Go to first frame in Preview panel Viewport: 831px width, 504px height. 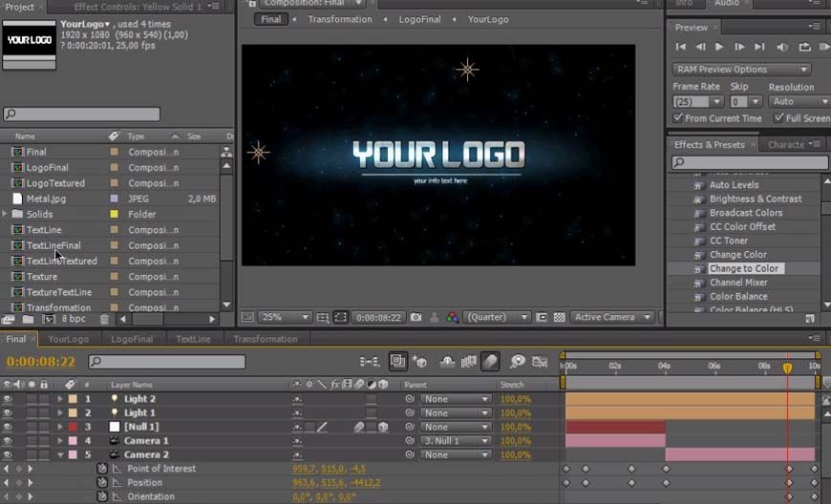click(x=681, y=47)
